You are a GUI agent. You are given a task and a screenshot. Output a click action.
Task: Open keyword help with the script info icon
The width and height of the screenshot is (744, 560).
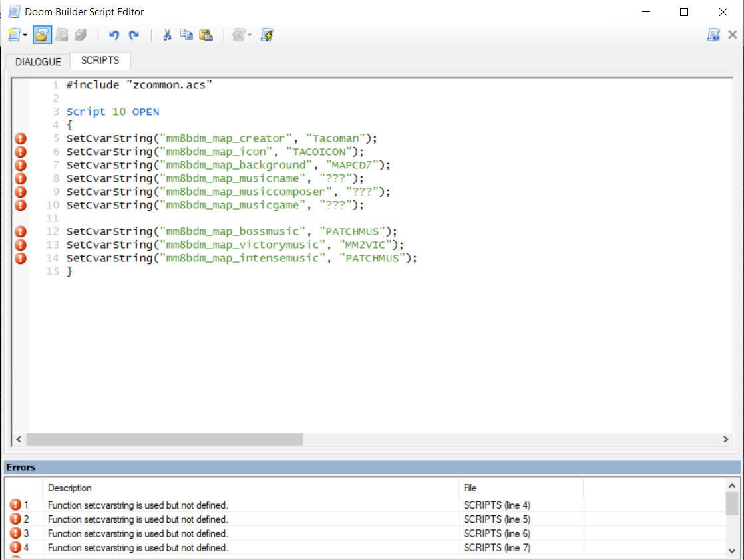click(713, 35)
